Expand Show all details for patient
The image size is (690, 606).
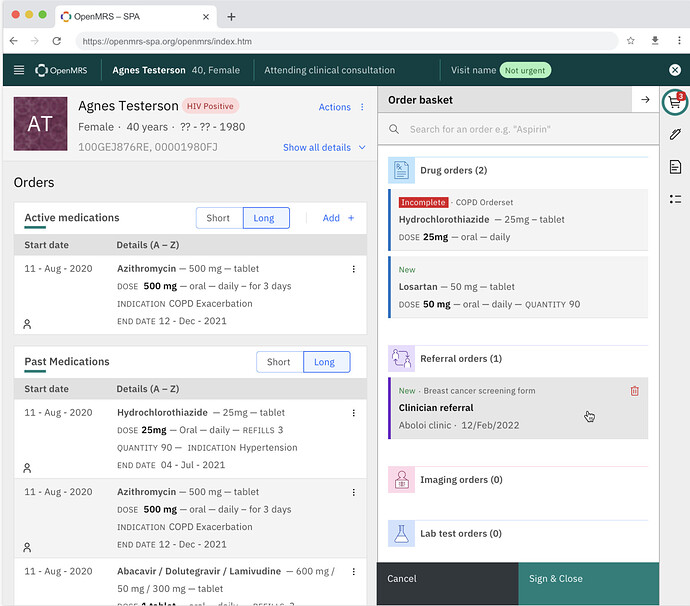[323, 147]
